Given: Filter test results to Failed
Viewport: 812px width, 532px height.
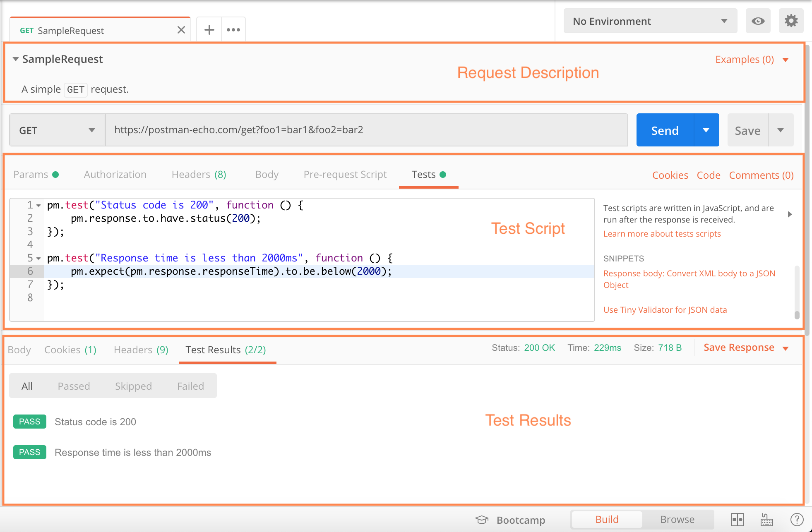Looking at the screenshot, I should click(x=190, y=386).
